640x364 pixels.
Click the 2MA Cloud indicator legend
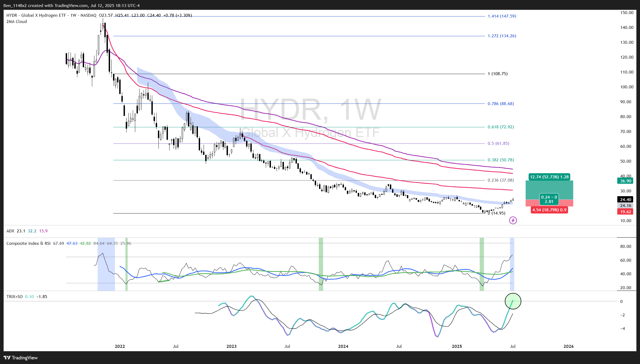point(16,22)
